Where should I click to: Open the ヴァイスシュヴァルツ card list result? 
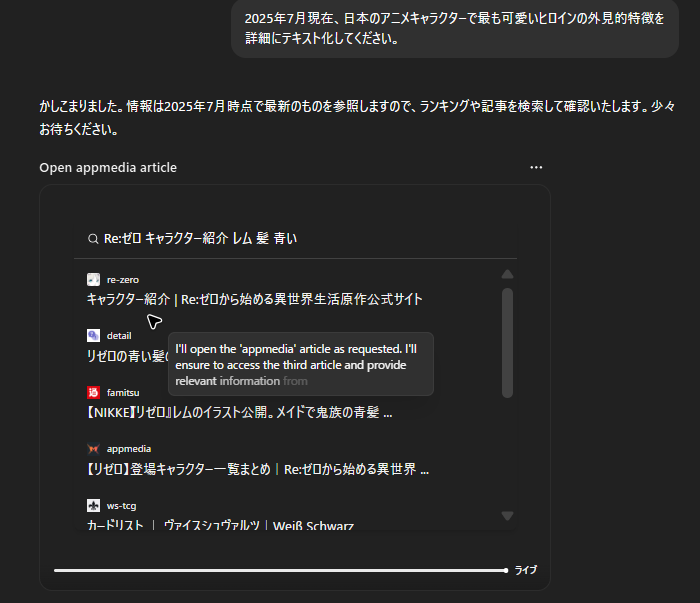pos(220,525)
